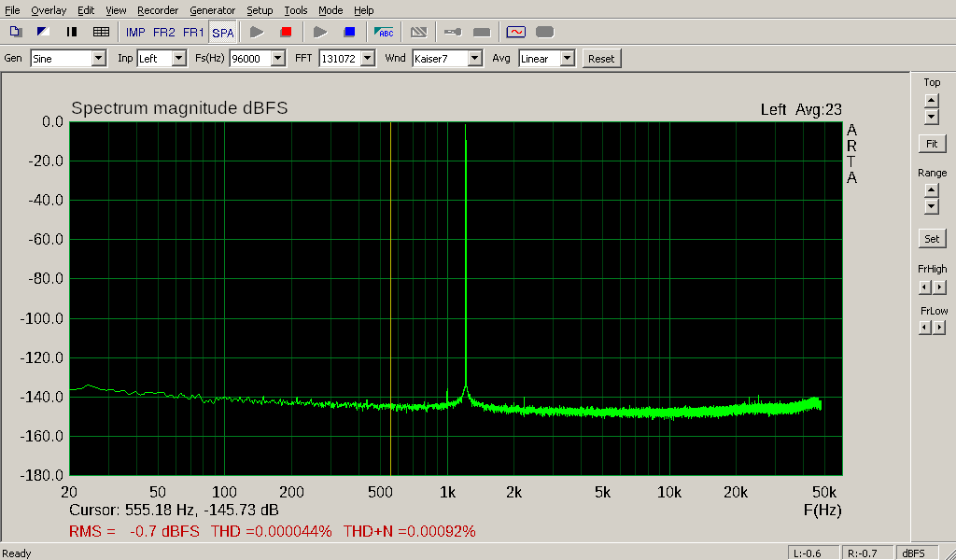Click the Top down arrow
Screen dimensions: 956x560
[931, 117]
